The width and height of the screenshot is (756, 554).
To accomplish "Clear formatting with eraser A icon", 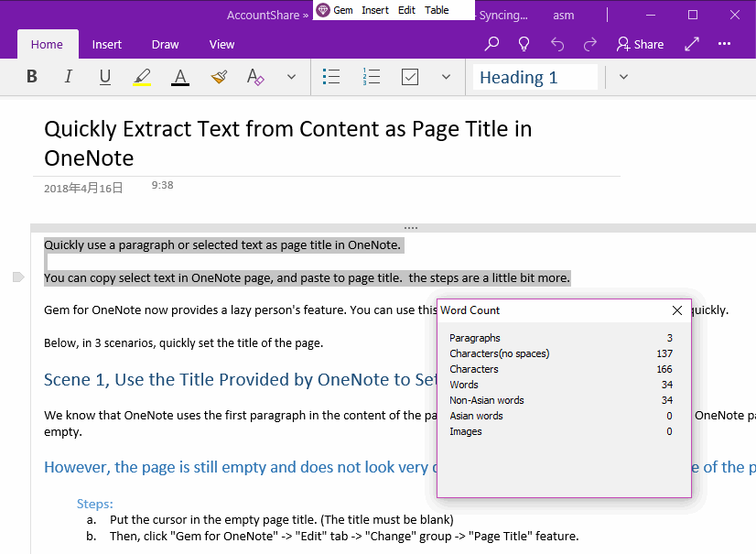I will point(255,77).
